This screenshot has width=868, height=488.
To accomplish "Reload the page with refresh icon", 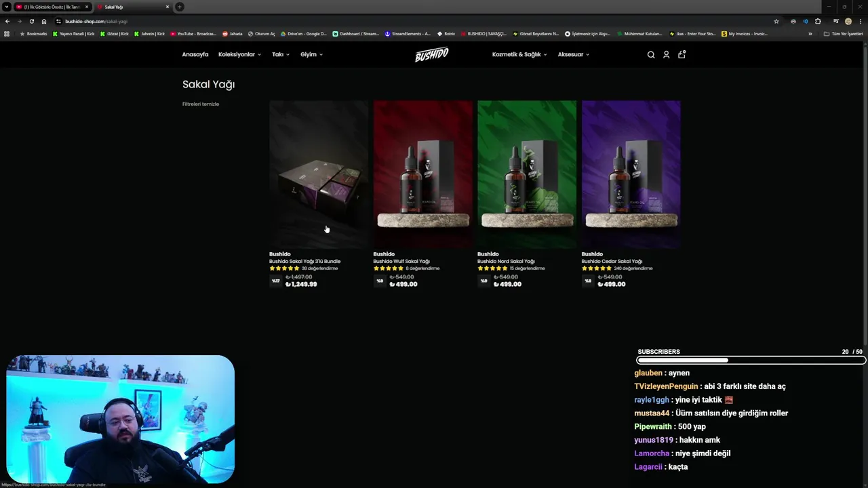I will (x=31, y=21).
